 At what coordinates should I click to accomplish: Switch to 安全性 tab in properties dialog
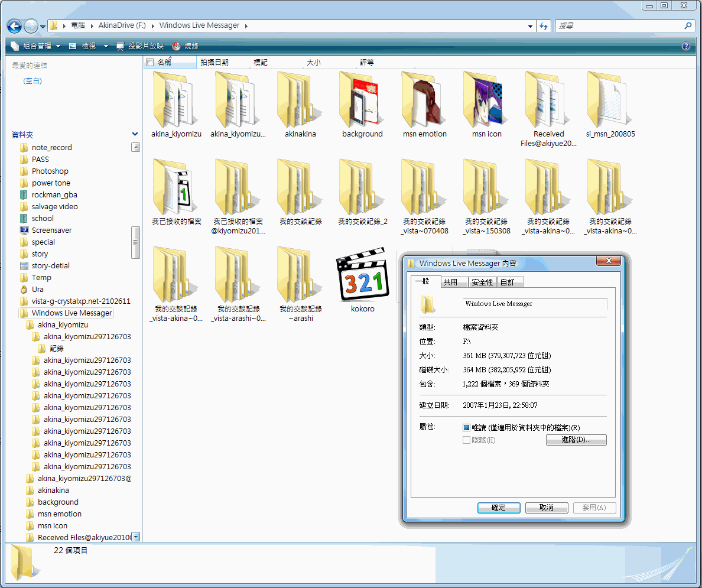482,282
